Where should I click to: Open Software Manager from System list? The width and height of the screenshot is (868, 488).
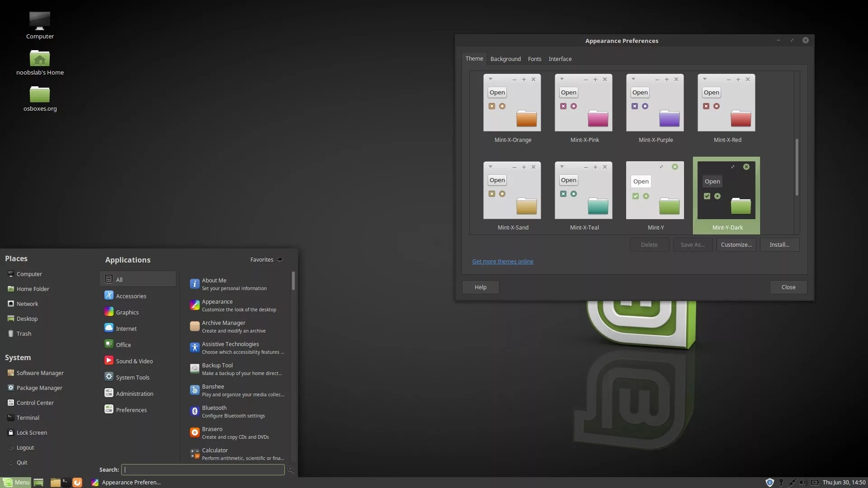click(40, 373)
